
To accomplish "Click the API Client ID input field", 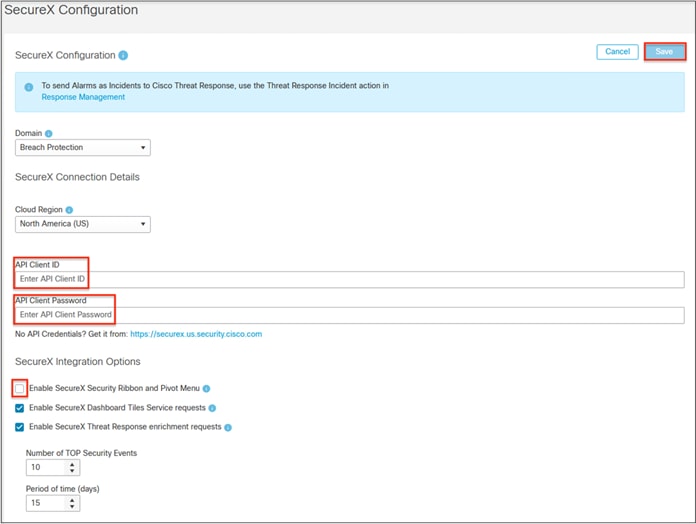I will pos(350,279).
